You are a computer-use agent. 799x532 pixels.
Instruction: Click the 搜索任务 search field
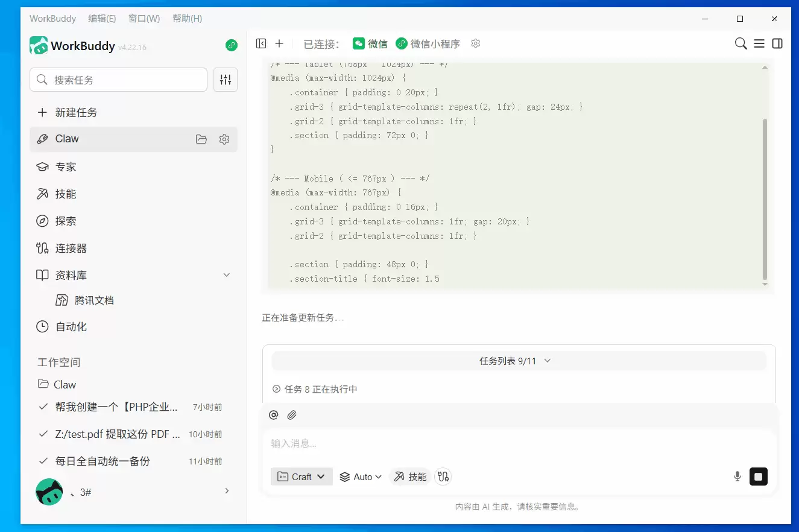(118, 80)
